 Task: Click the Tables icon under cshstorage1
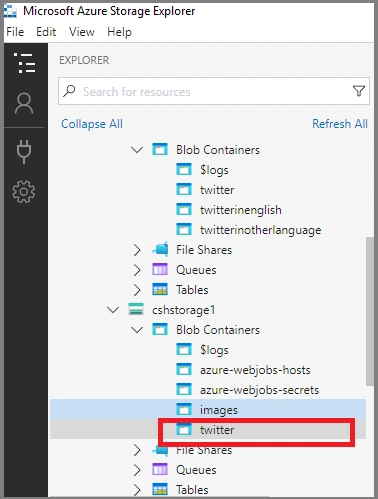tap(160, 489)
